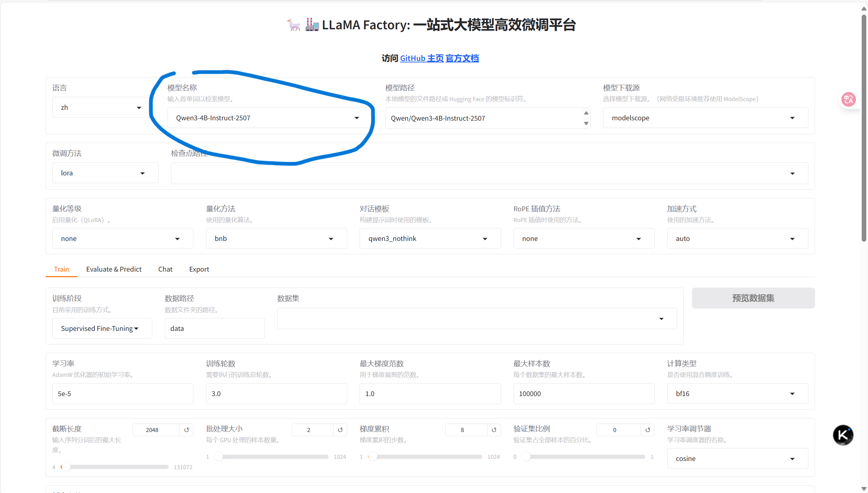Screen dimensions: 868x493
Task: Click the down arrow in 模型路径 field
Action: pyautogui.click(x=586, y=123)
